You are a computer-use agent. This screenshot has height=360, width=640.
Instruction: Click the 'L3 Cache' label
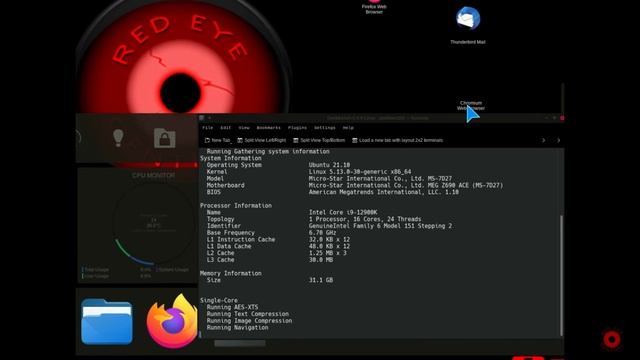[220, 260]
